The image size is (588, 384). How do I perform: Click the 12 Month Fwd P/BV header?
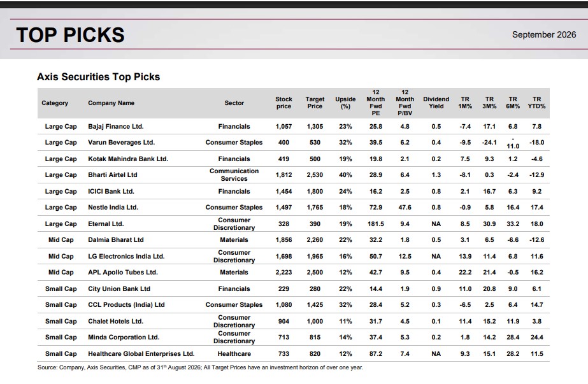point(405,103)
